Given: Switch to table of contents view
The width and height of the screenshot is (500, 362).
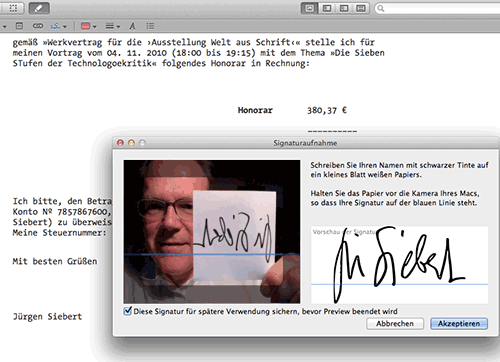Looking at the screenshot, I should click(344, 8).
